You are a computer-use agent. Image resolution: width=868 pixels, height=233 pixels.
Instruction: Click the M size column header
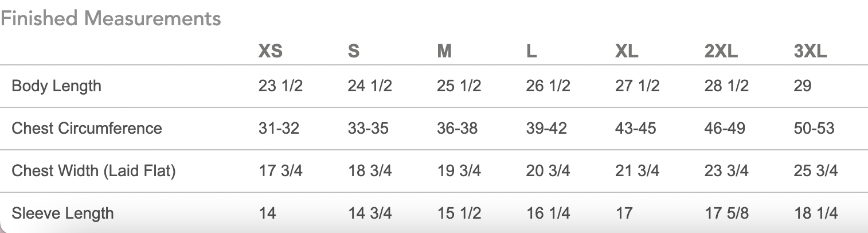444,52
